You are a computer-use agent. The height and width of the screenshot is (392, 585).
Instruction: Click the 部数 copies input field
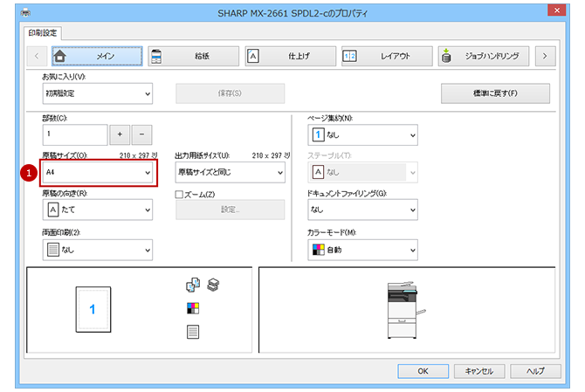[x=75, y=134]
